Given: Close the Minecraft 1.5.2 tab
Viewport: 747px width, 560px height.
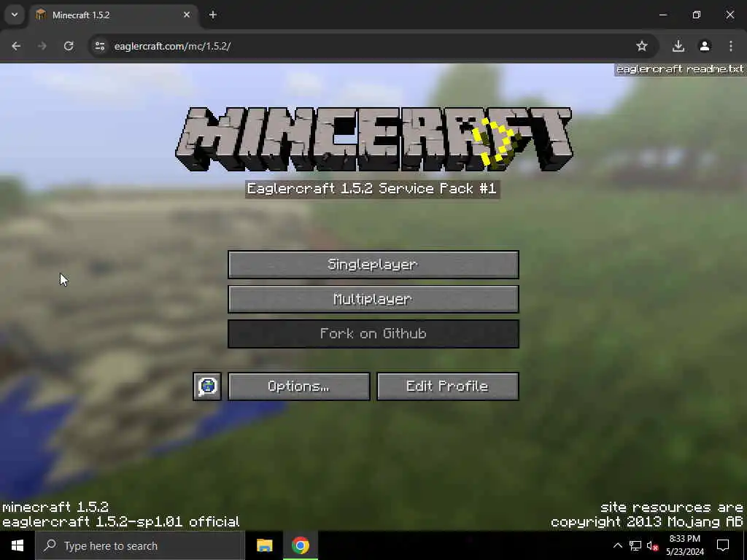Looking at the screenshot, I should (x=187, y=15).
